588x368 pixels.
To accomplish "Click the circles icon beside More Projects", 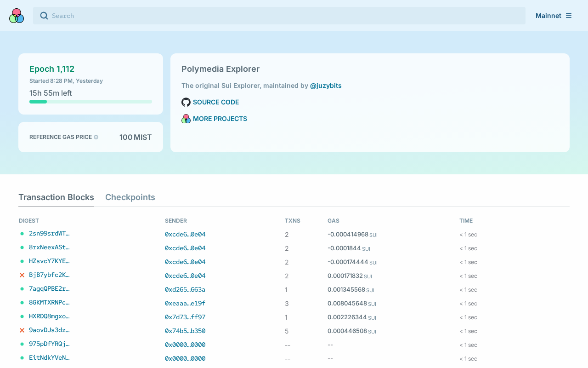I will [x=186, y=119].
